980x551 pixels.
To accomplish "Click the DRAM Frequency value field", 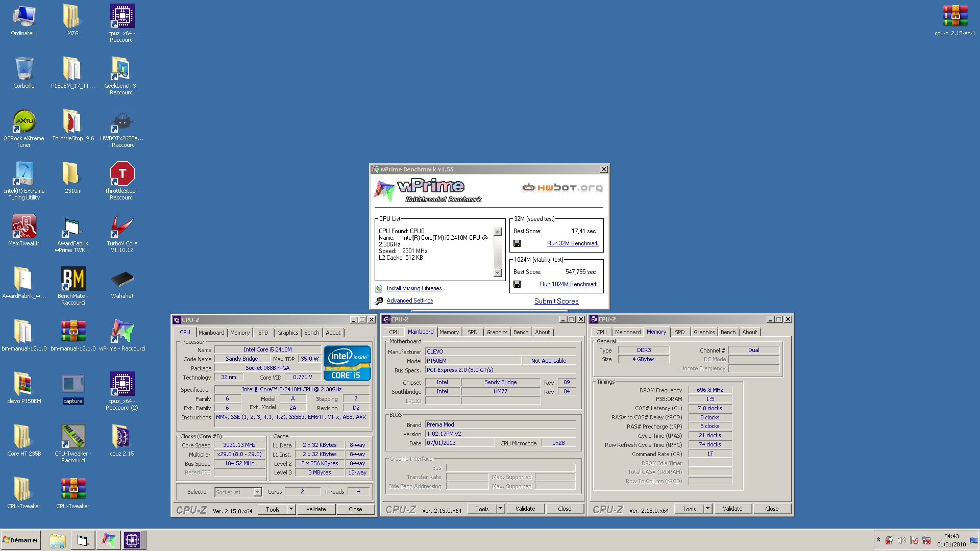I will 710,390.
